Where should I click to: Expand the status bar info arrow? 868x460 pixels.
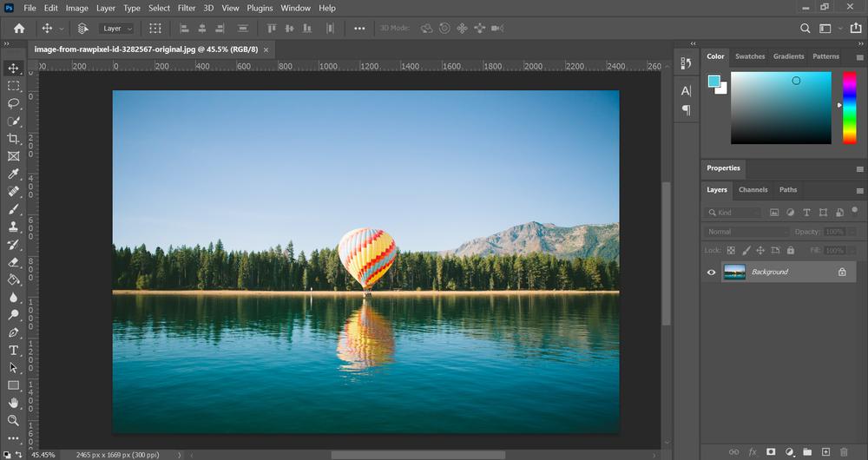(179, 455)
